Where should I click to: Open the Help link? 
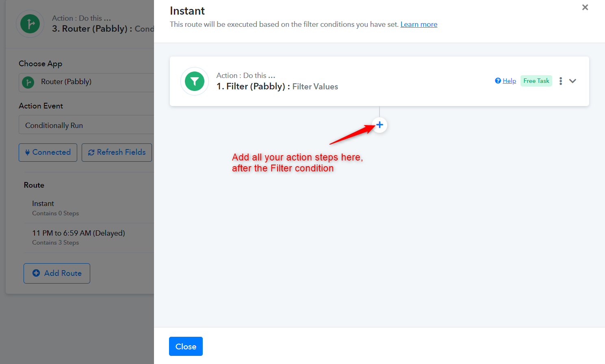pyautogui.click(x=509, y=81)
